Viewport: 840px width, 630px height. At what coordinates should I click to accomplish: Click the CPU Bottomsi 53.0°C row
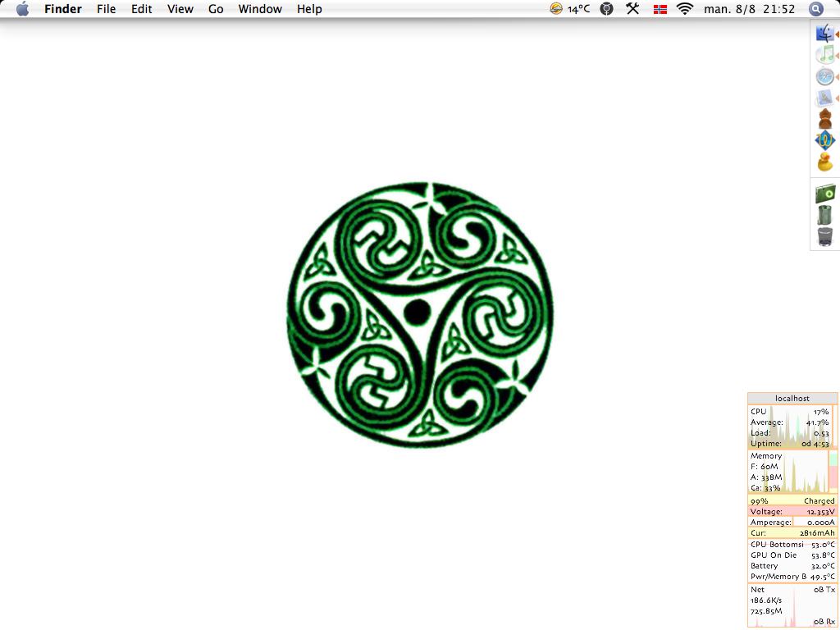click(792, 545)
